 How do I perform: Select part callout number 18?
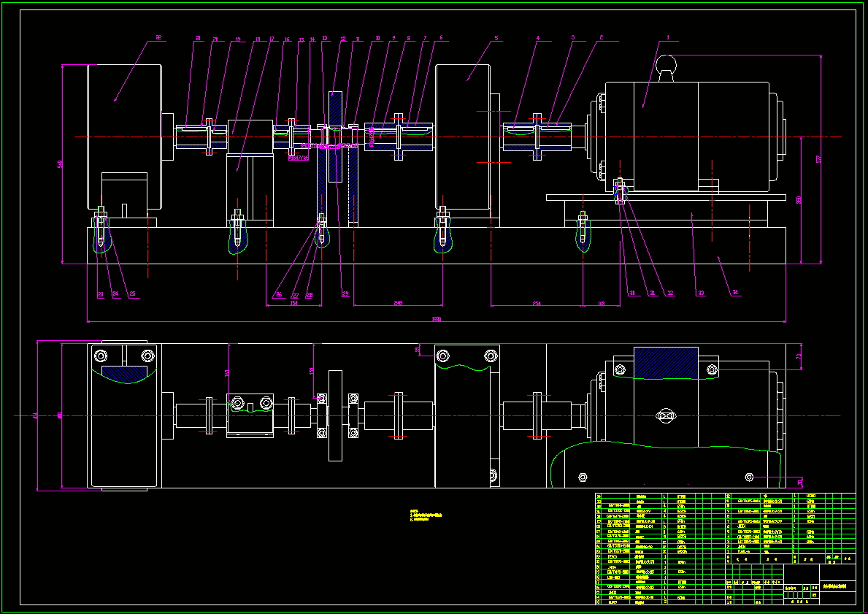pyautogui.click(x=258, y=39)
